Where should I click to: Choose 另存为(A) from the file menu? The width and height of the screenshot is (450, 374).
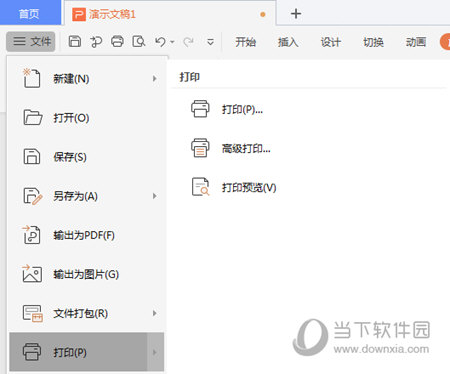tap(87, 196)
